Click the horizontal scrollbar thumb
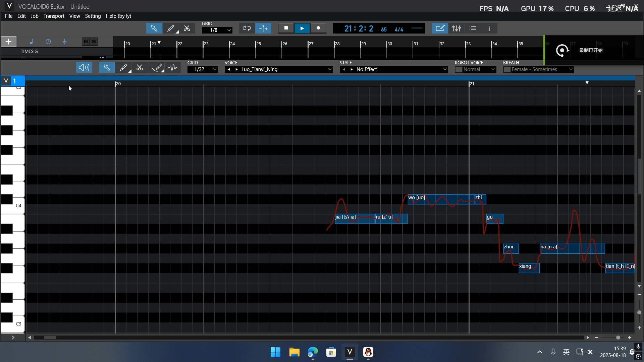The height and width of the screenshot is (362, 644). [x=50, y=338]
